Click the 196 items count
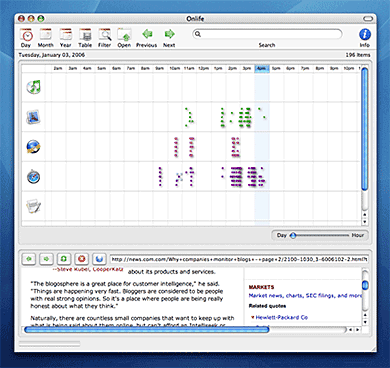The height and width of the screenshot is (368, 390). click(358, 55)
